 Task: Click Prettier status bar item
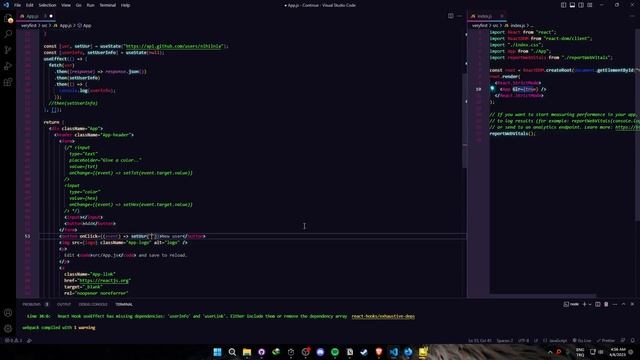(606, 340)
